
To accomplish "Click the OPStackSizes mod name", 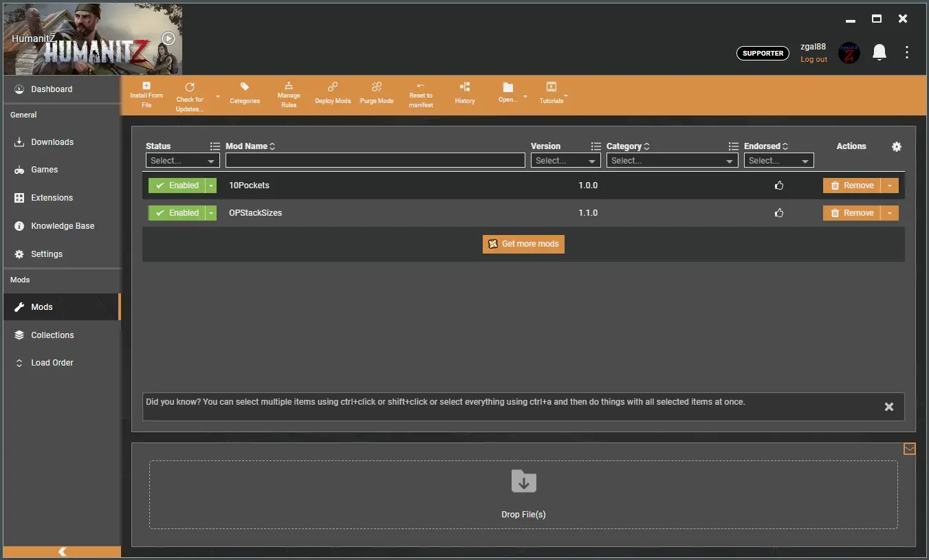I will point(255,213).
